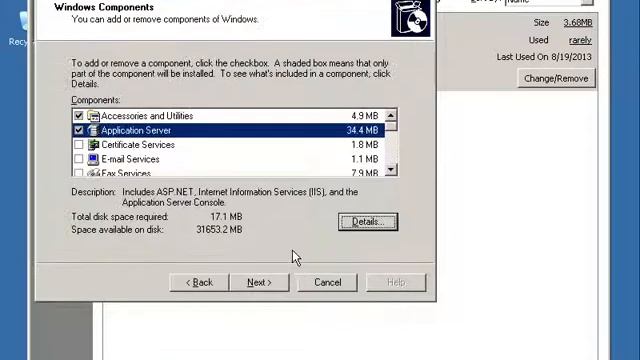Click the 3.68MB size link
Viewport: 640px width, 360px height.
point(578,23)
